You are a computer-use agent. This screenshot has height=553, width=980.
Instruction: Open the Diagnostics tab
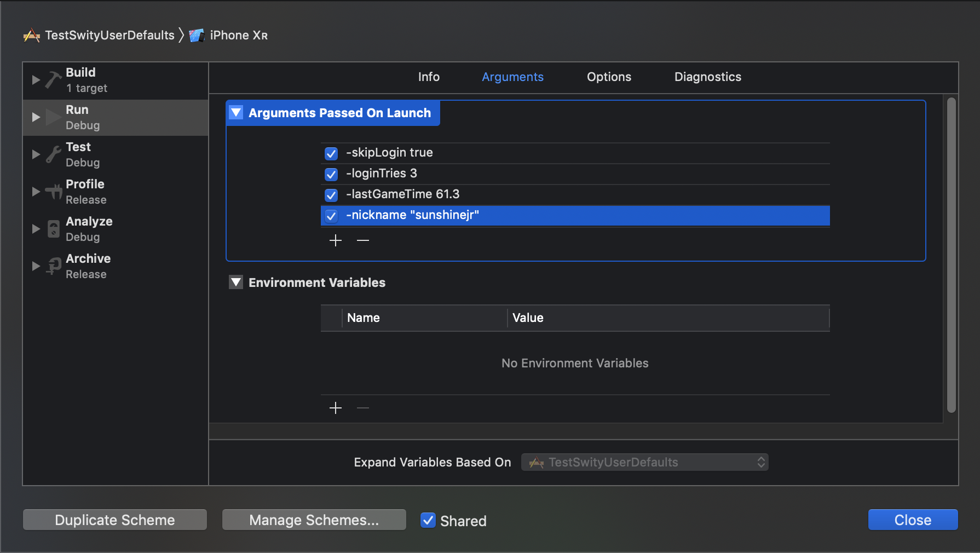point(707,77)
